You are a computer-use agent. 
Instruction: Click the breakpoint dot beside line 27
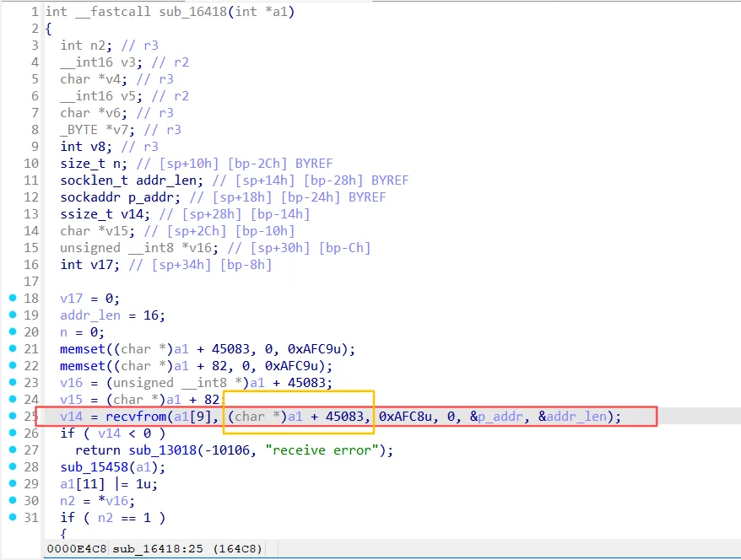pyautogui.click(x=13, y=450)
